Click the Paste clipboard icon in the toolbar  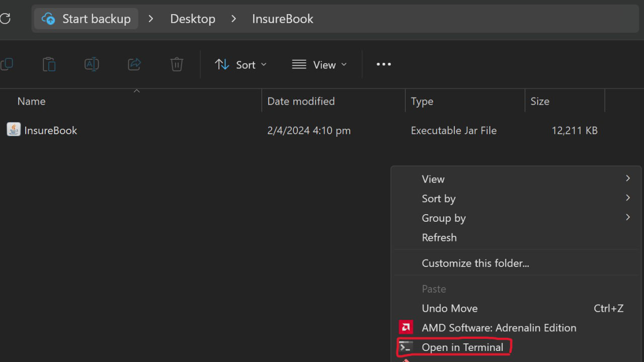point(49,64)
